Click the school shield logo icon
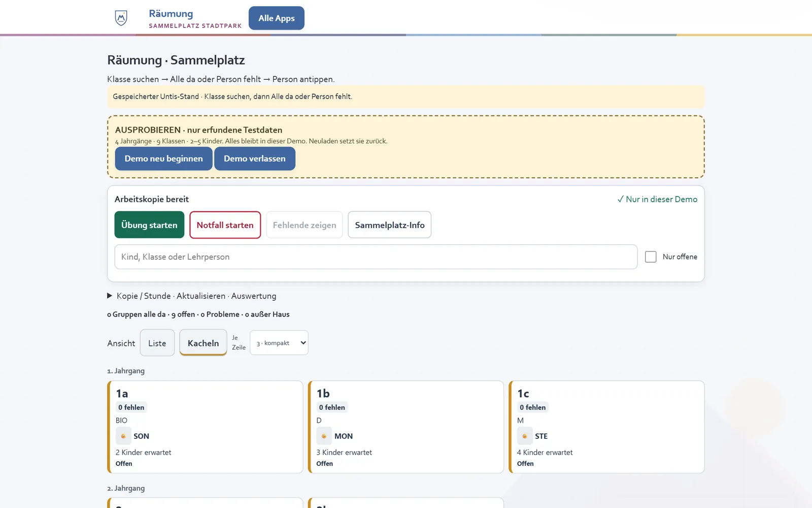Image resolution: width=812 pixels, height=508 pixels. (x=121, y=18)
